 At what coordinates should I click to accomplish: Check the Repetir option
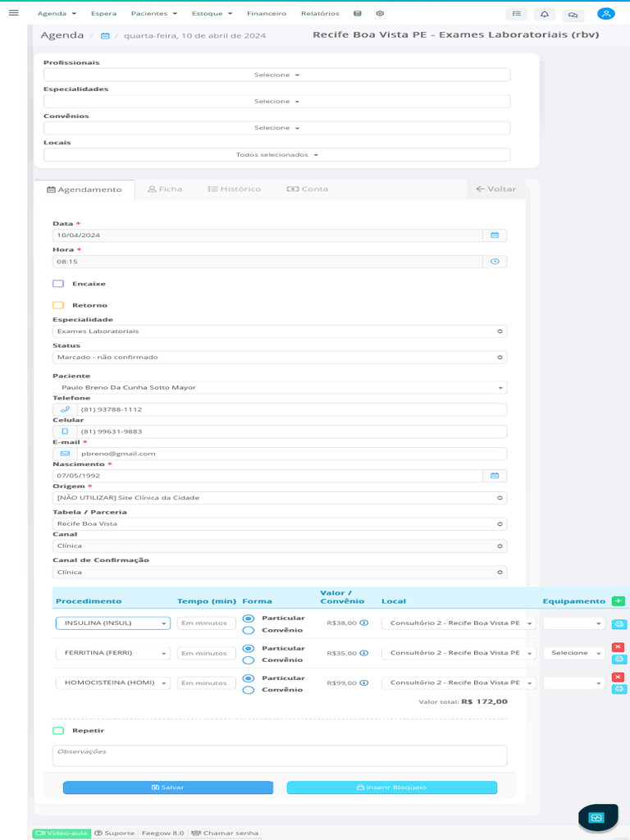58,730
